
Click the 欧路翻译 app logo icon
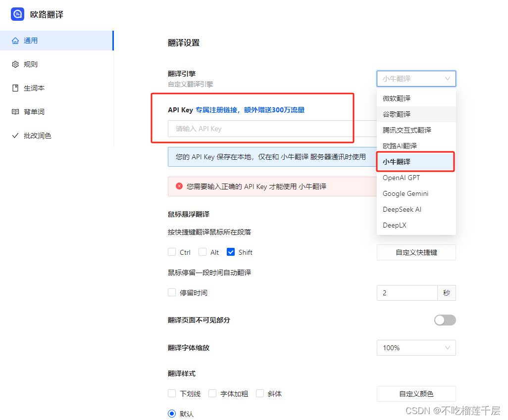click(17, 14)
